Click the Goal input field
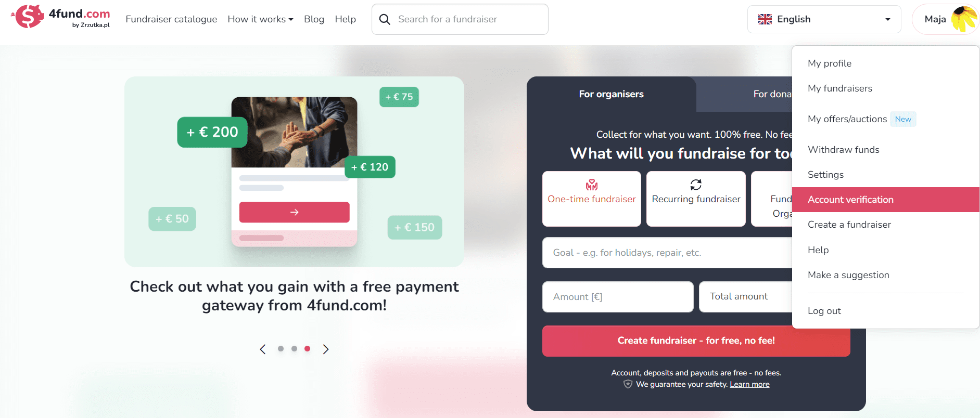This screenshot has width=980, height=418. (x=667, y=253)
